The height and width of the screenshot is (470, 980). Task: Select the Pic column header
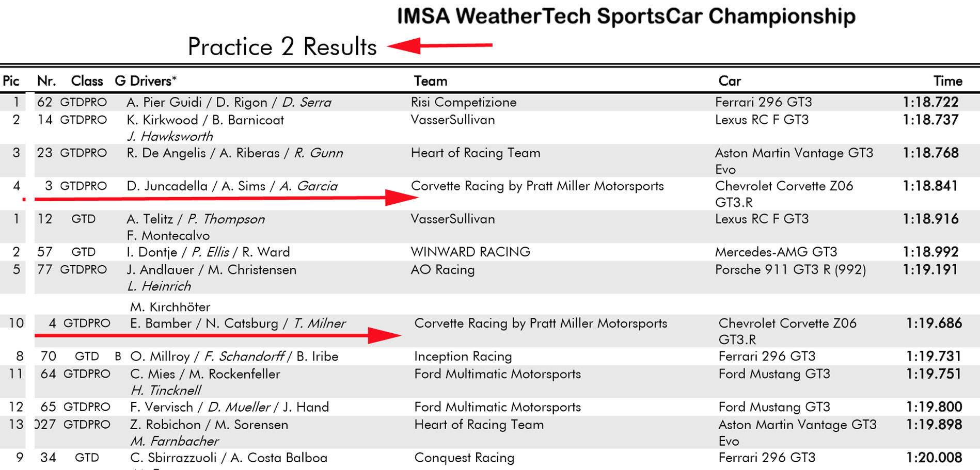coord(11,81)
